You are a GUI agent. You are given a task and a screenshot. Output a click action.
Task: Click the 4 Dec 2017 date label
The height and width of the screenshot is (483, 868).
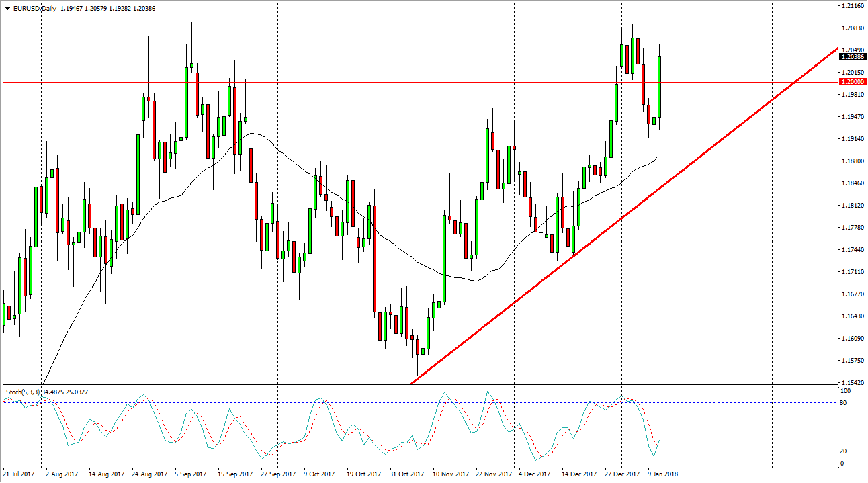tap(535, 474)
